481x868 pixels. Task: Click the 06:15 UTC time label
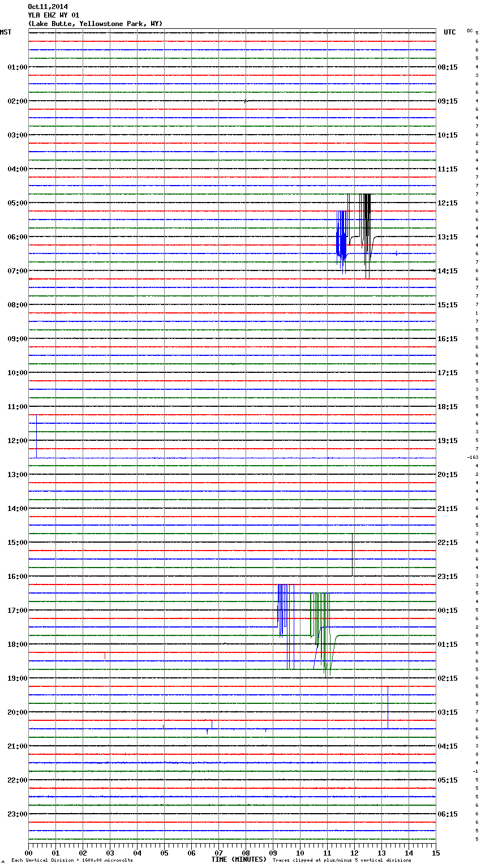point(448,814)
